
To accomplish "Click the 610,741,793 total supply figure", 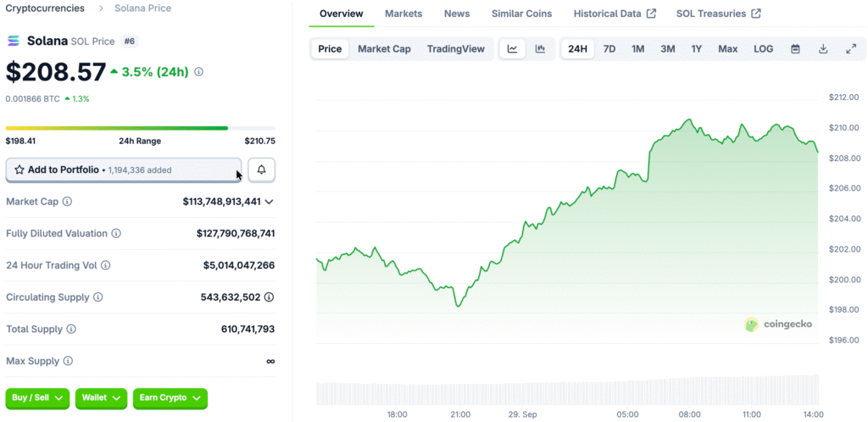I will coord(248,329).
